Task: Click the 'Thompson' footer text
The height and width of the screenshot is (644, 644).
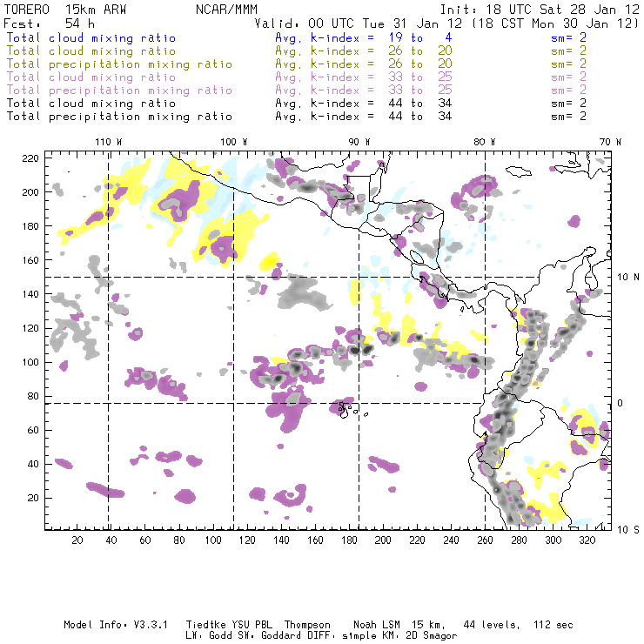Action: (307, 626)
